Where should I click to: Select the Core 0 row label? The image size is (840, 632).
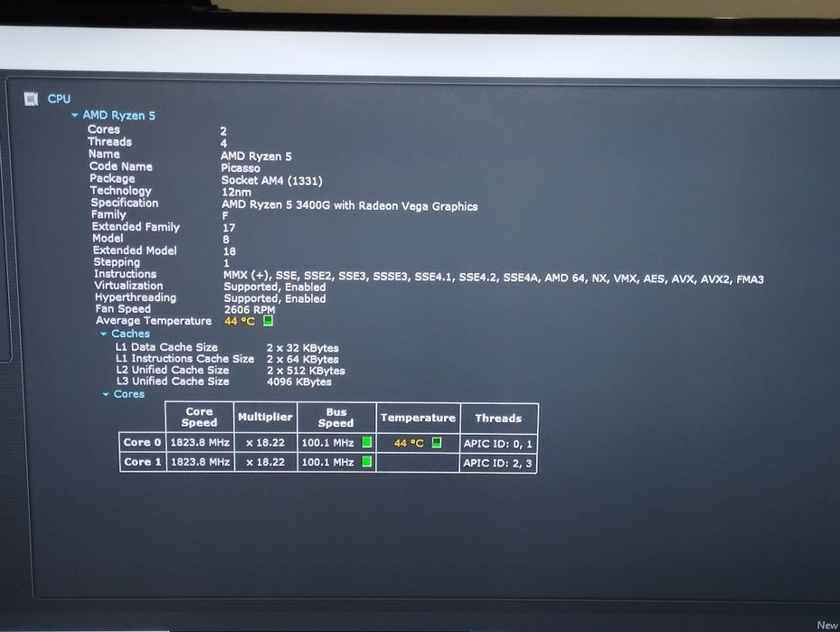coord(143,442)
